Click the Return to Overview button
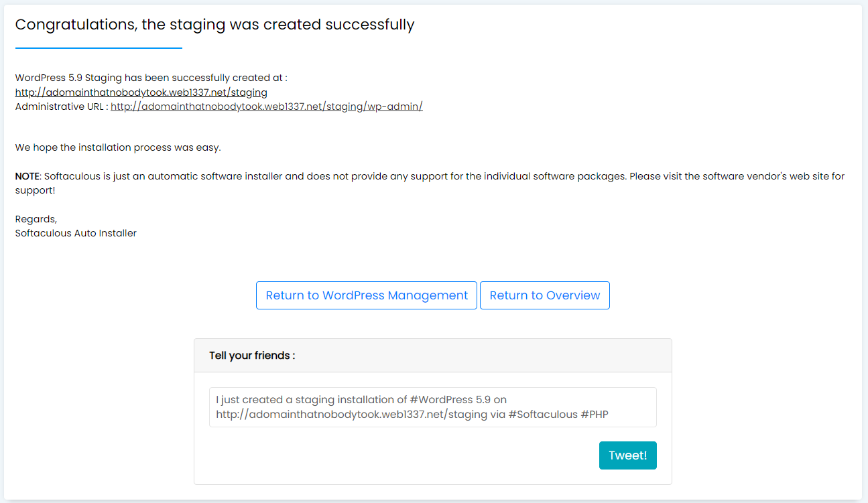This screenshot has width=868, height=503. (544, 295)
